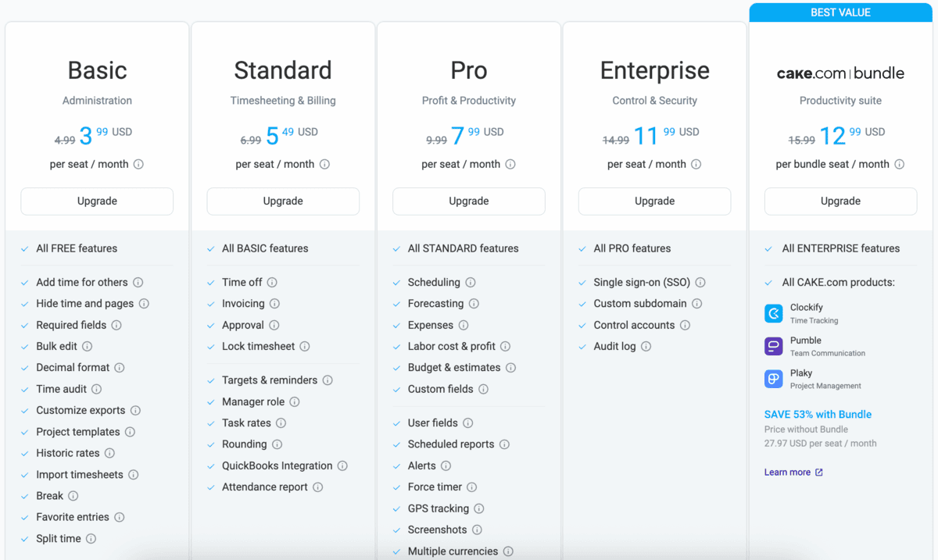
Task: Click the Plaky project management icon
Action: click(x=773, y=379)
